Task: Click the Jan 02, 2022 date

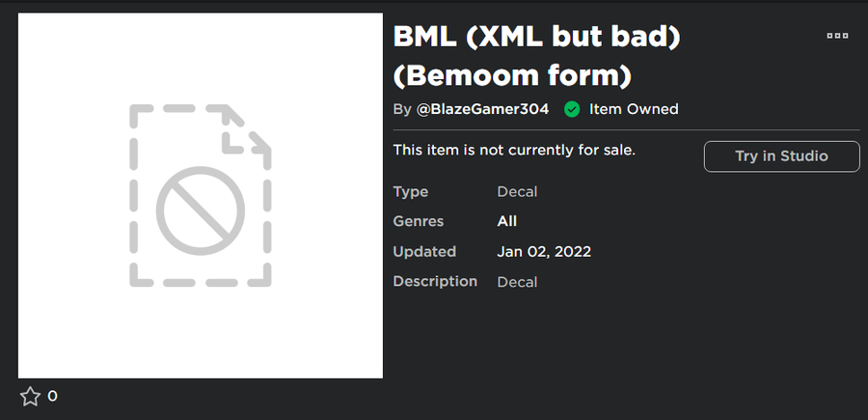Action: coord(544,251)
